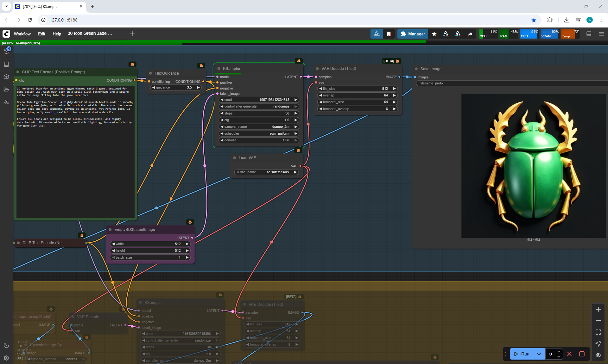Click the generated scarab image preview
Screen dimensions: 608x364
click(x=533, y=165)
